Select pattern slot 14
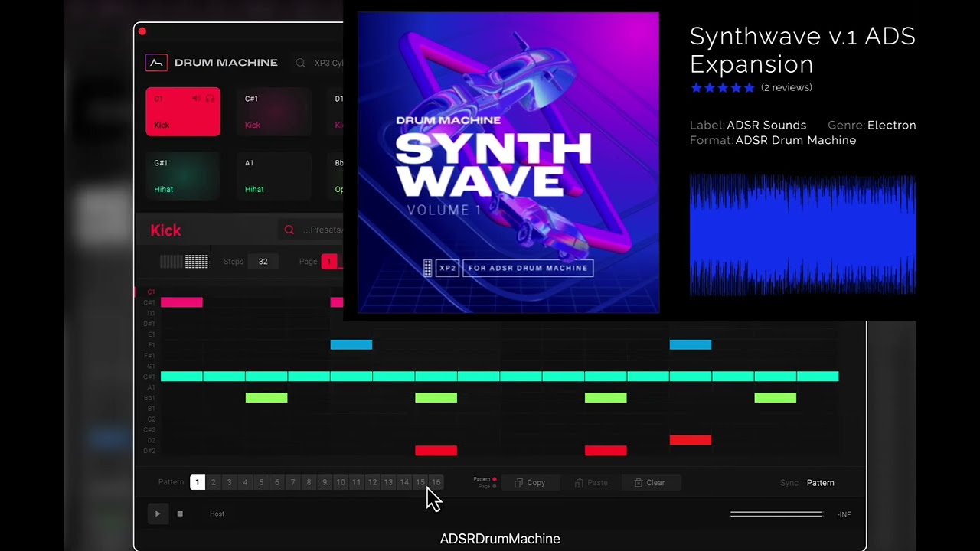 coord(404,482)
